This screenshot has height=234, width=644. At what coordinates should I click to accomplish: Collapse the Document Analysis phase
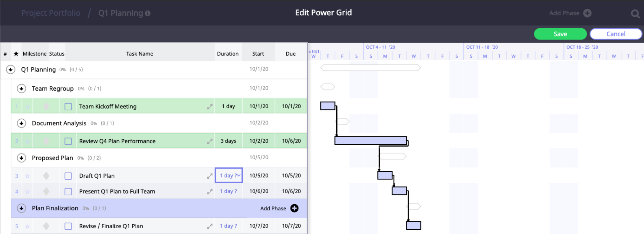tap(21, 123)
